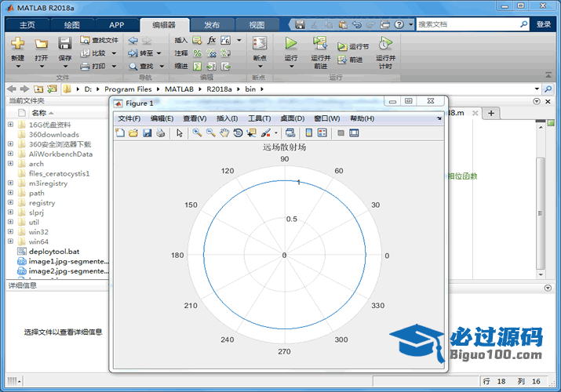
Task: Click the 登录 sign-in button
Action: pos(544,24)
